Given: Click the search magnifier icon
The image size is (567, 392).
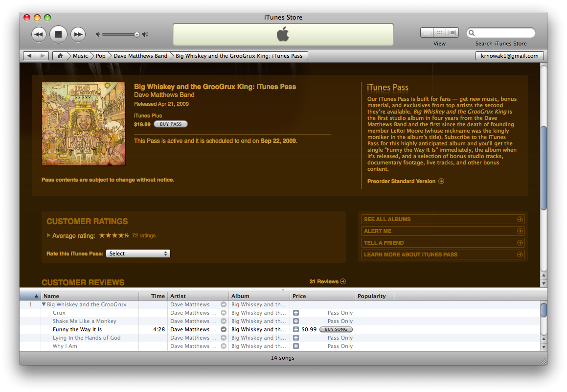Looking at the screenshot, I should (472, 33).
